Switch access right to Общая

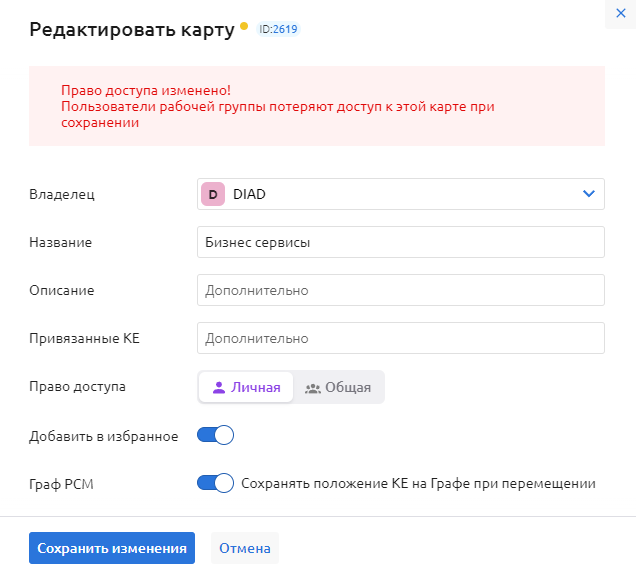(338, 388)
